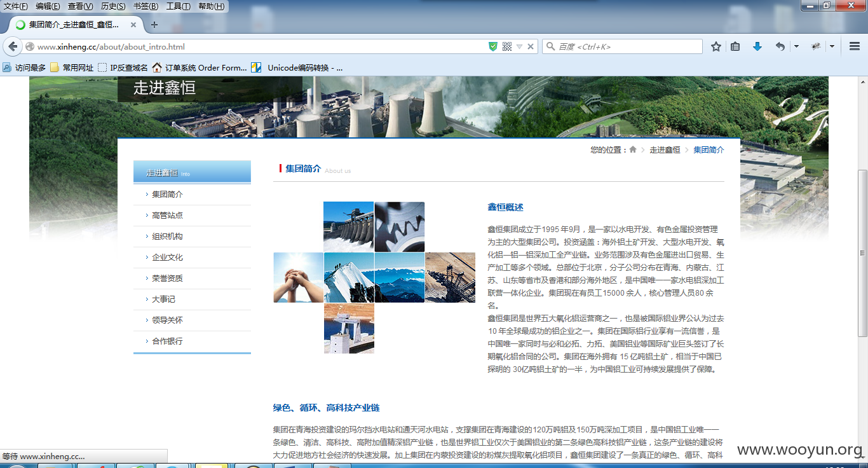Open 订单系统 Order Form bookmark
Screen dimensions: 868x468
click(200, 67)
